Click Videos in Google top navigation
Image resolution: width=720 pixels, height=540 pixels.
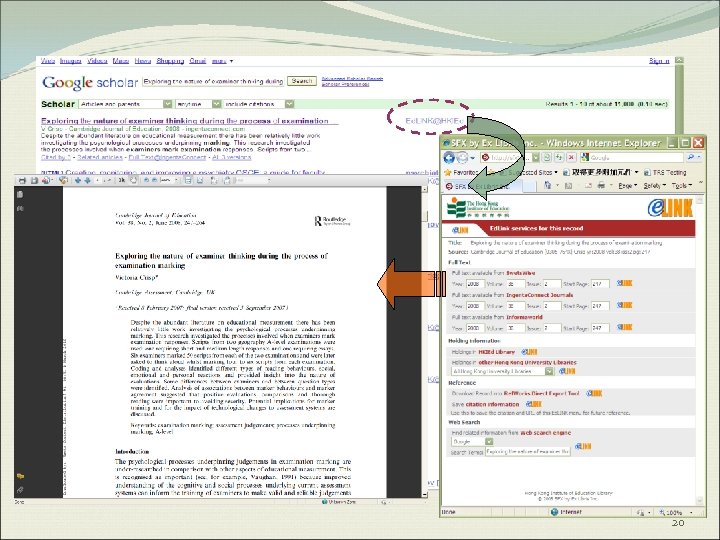[97, 61]
